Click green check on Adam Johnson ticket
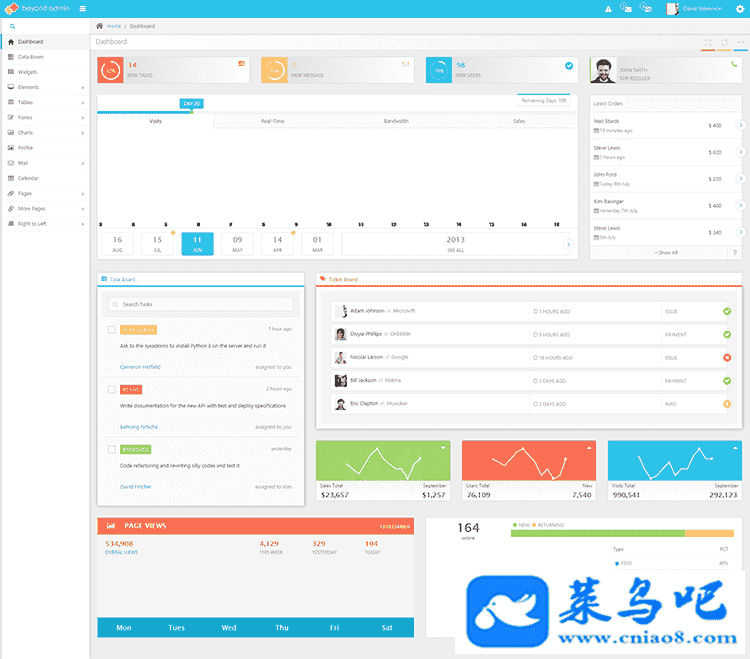750x659 pixels. (x=727, y=311)
